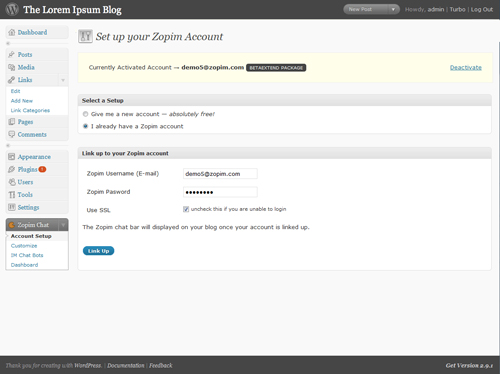This screenshot has width=500, height=374.
Task: Open the Users menu
Action: coord(25,182)
